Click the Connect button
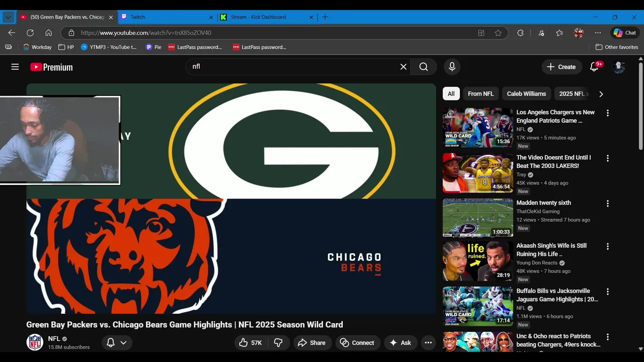The image size is (644, 362). [x=358, y=343]
